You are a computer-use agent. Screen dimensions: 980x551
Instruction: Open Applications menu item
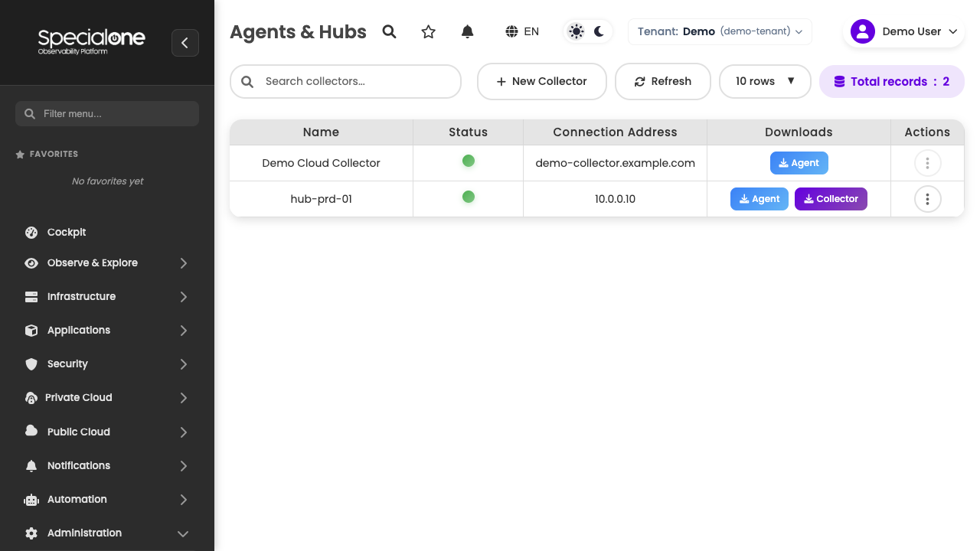click(x=107, y=330)
